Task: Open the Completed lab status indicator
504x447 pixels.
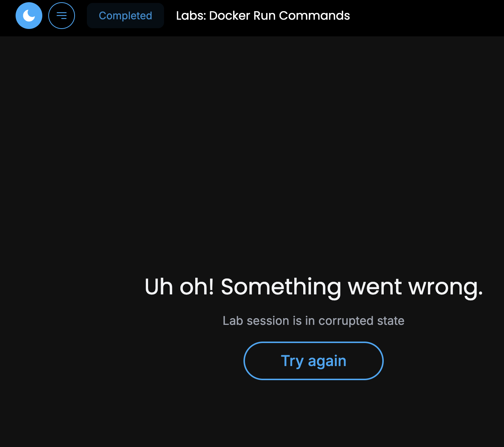Action: click(x=125, y=16)
